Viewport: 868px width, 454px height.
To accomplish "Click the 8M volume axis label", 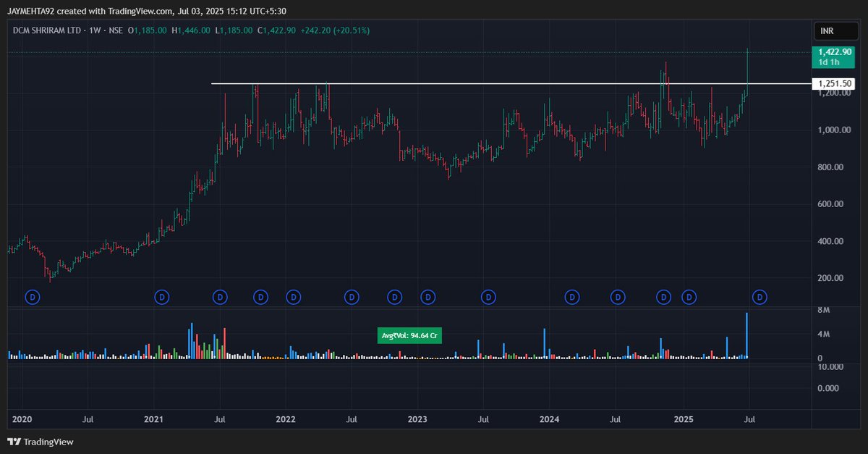I will [x=823, y=310].
